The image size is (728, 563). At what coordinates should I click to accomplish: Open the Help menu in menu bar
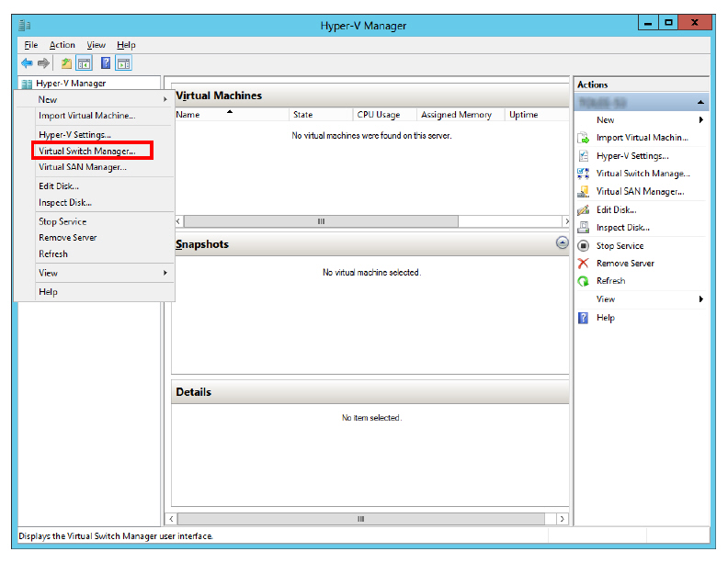(x=126, y=45)
